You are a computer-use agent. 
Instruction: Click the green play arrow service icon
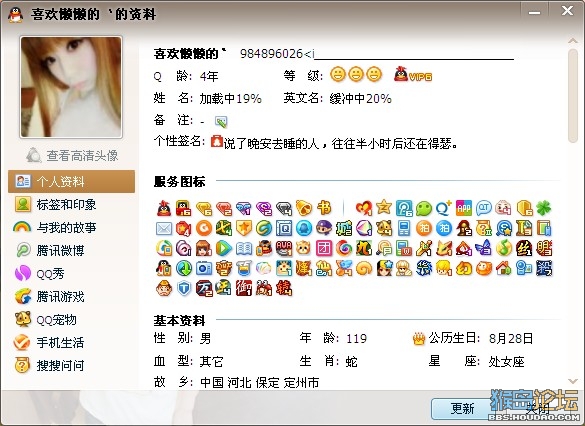click(x=223, y=248)
